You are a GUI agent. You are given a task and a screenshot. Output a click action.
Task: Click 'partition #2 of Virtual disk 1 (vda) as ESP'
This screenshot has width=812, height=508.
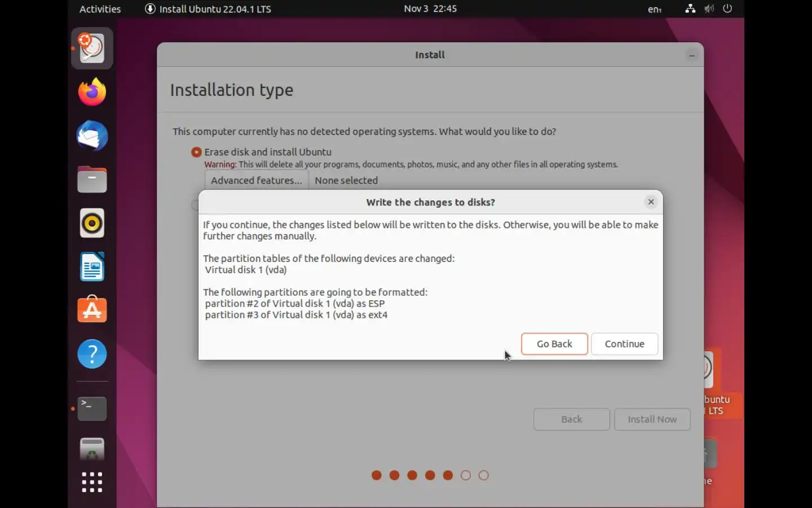pyautogui.click(x=295, y=304)
